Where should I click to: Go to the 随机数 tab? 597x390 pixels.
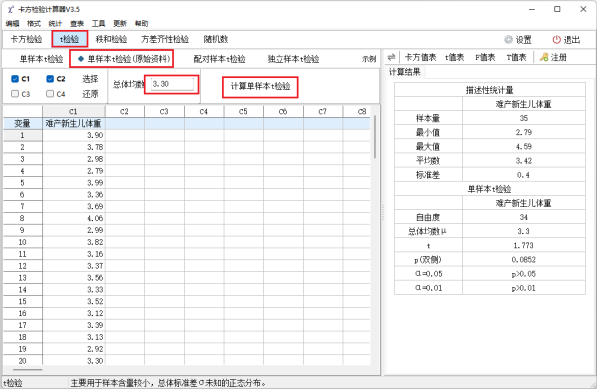[x=215, y=39]
